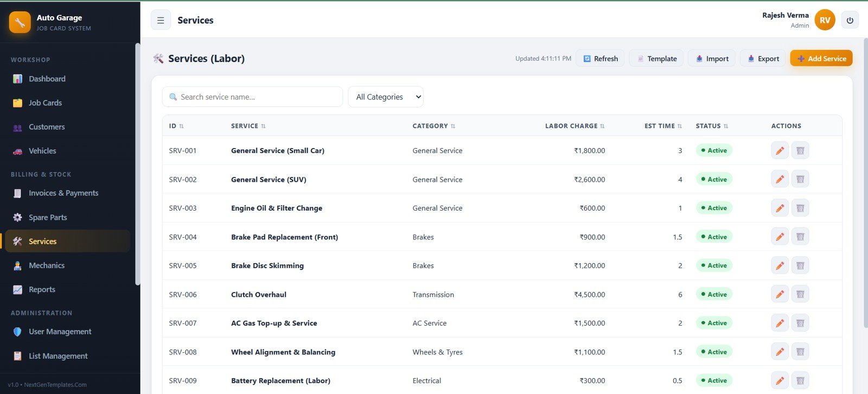Viewport: 868px width, 394px height.
Task: Sort table by Status column
Action: coord(725,126)
